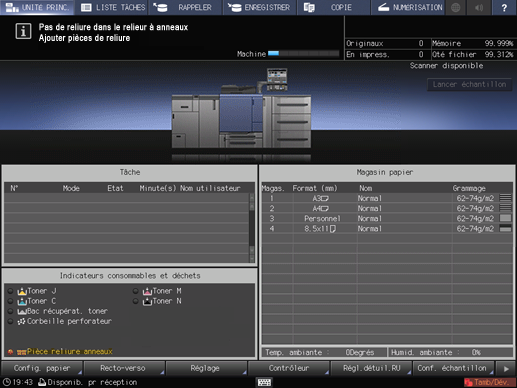Click the black Toner N icon
517x388 pixels.
point(147,301)
